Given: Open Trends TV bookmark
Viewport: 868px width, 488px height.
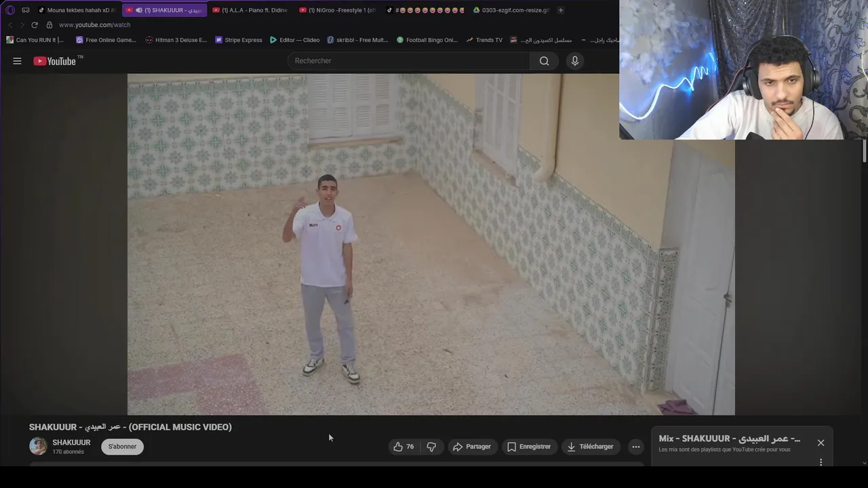Looking at the screenshot, I should (484, 40).
